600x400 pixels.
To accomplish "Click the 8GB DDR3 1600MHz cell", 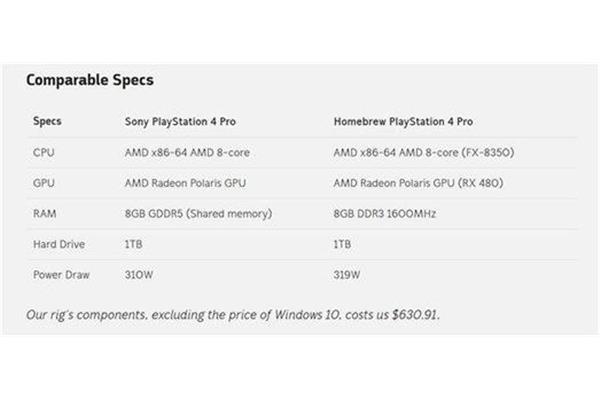I will pyautogui.click(x=385, y=214).
